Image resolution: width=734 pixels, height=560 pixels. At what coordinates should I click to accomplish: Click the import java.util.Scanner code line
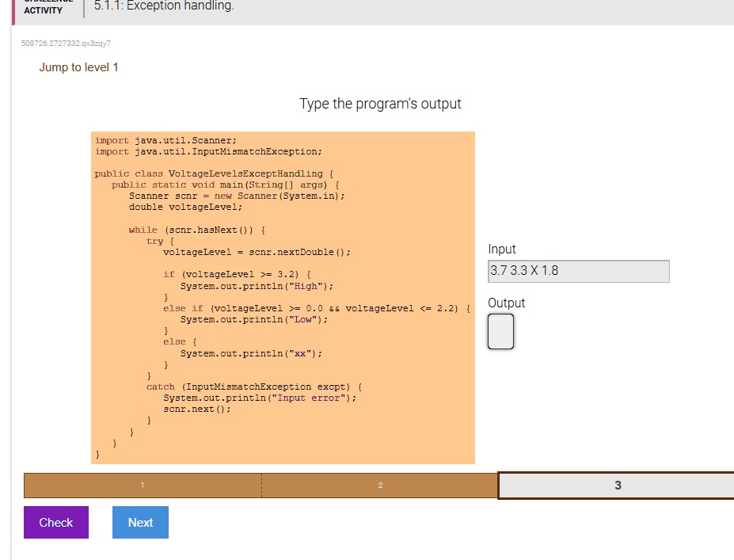(165, 139)
